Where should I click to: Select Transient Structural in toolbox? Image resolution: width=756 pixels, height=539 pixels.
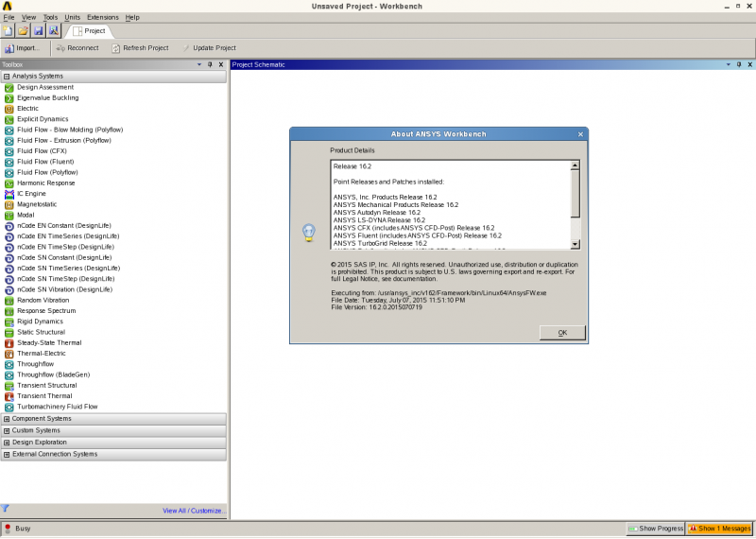(x=46, y=386)
